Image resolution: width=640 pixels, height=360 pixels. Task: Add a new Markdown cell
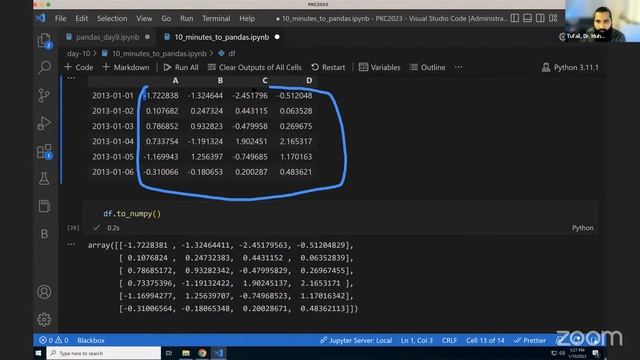point(126,67)
